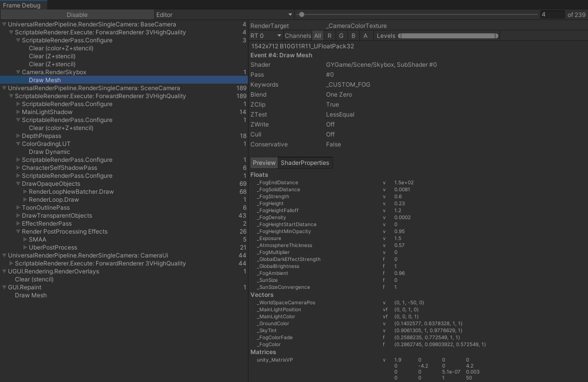Switch to the ShaderProperties tab
Screen dimensions: 588x382
(x=305, y=163)
